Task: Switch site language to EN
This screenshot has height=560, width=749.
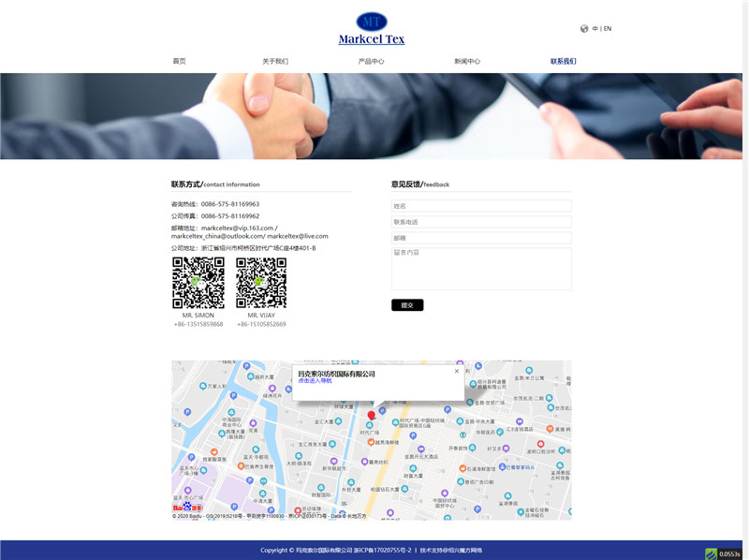Action: pyautogui.click(x=607, y=28)
